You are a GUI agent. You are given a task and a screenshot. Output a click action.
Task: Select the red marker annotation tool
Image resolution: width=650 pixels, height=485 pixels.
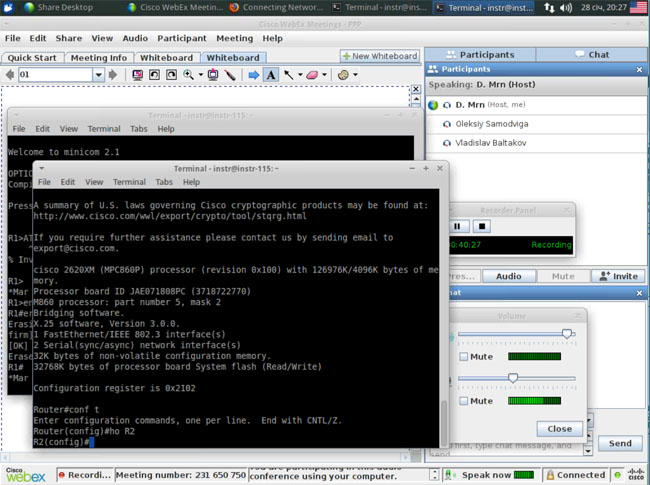coord(229,75)
